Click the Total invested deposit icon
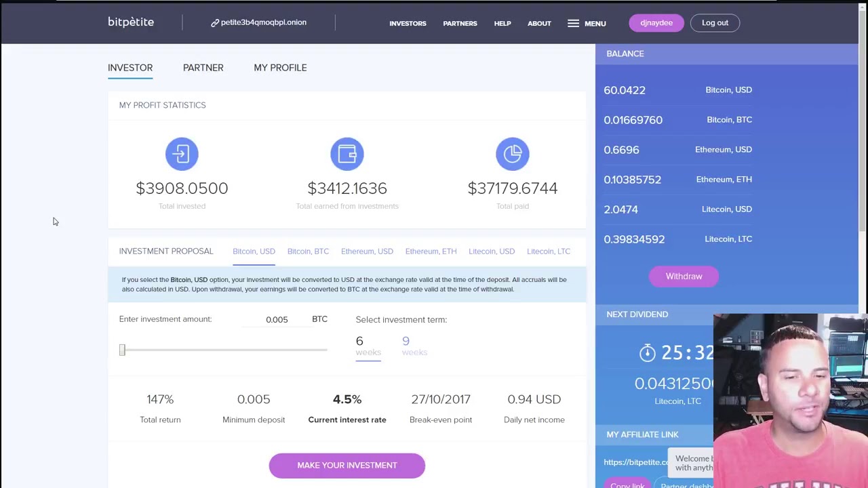This screenshot has width=868, height=488. [182, 154]
